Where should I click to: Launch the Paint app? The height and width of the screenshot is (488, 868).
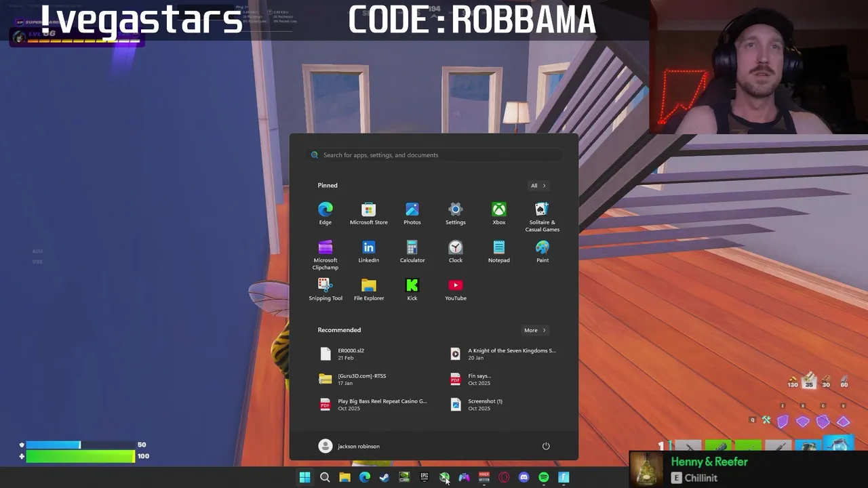(x=542, y=251)
